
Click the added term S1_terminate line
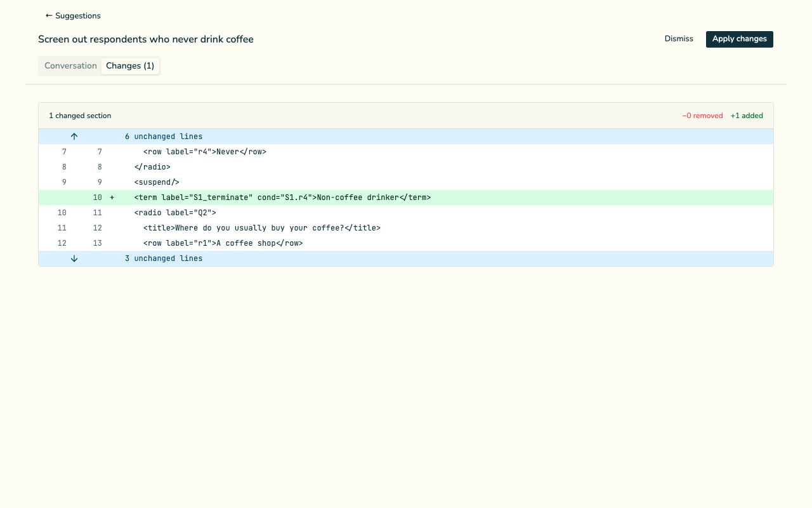point(406,197)
